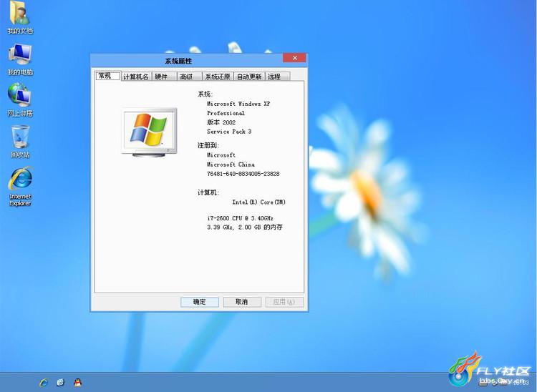
Task: Open the 我的文档 desktop folder icon
Action: [x=20, y=17]
